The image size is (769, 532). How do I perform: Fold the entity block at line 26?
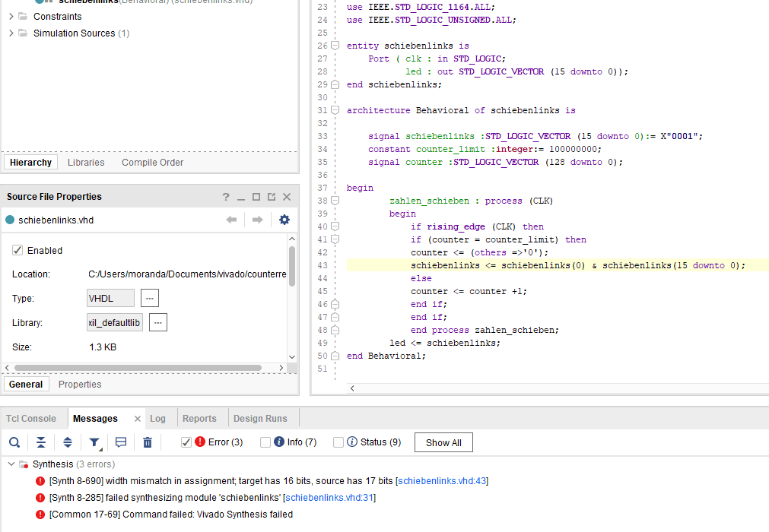[x=335, y=46]
